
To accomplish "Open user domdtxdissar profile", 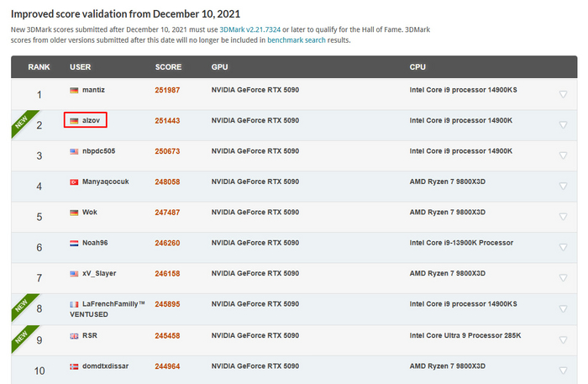I will point(105,366).
